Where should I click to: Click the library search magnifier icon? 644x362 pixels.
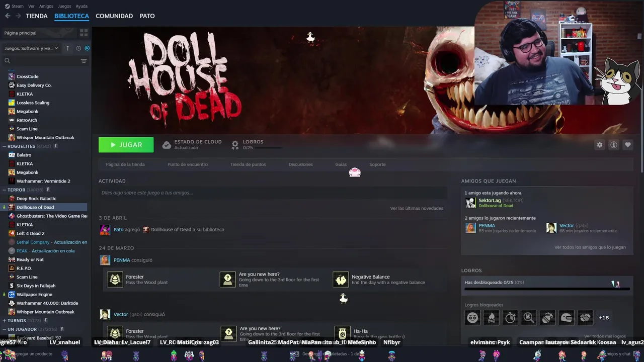(x=7, y=61)
